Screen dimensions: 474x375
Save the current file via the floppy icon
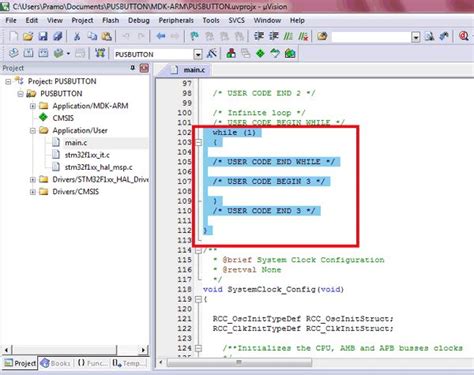43,36
